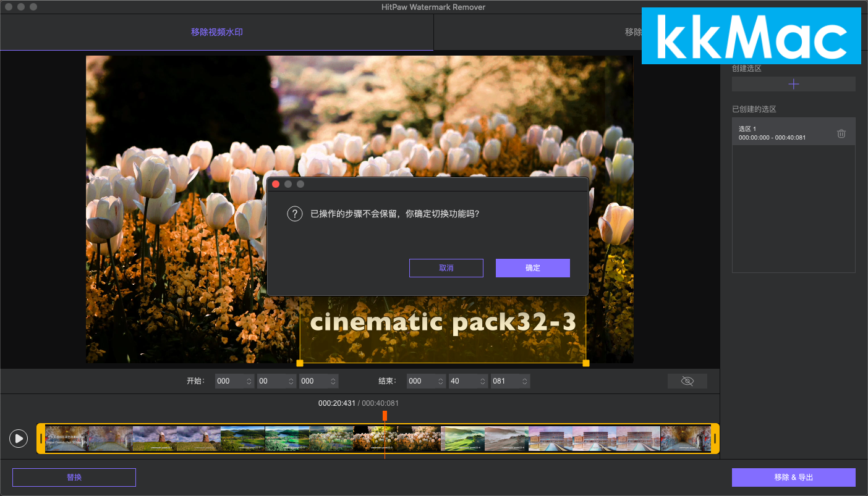
Task: Close the HitPaw main window
Action: click(x=9, y=7)
